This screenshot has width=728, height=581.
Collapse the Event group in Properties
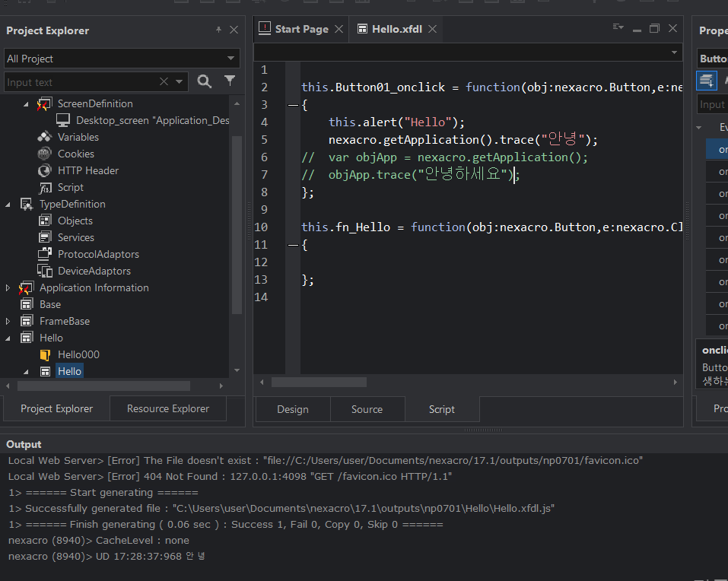point(699,128)
